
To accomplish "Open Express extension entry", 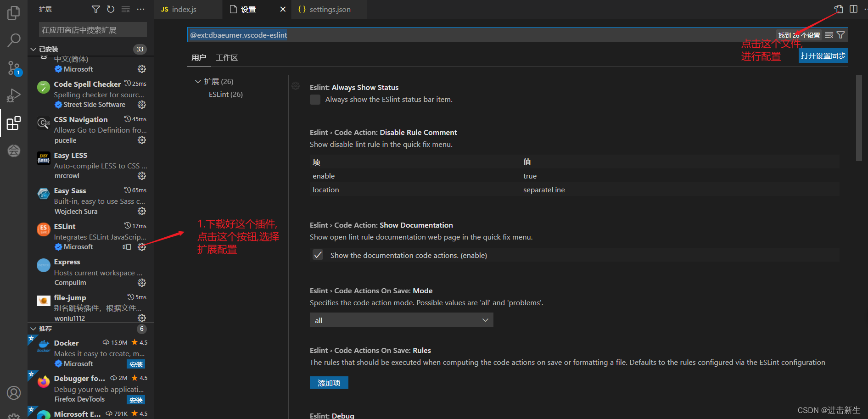I will tap(91, 272).
